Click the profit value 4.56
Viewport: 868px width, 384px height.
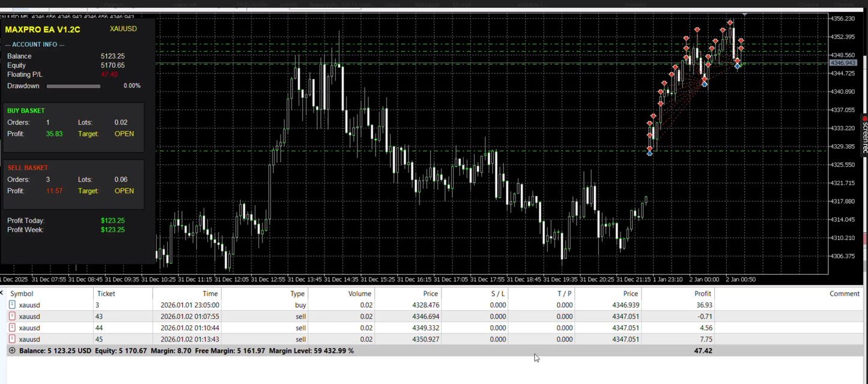click(706, 328)
